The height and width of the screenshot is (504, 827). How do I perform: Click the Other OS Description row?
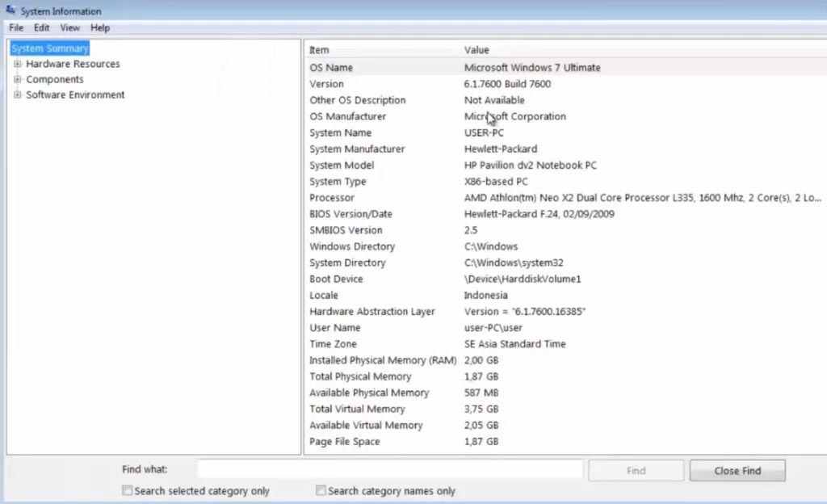(565, 100)
